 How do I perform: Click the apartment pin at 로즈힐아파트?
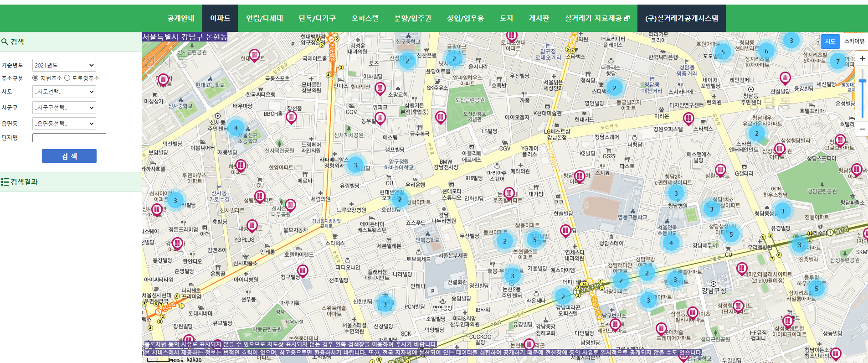tap(509, 193)
